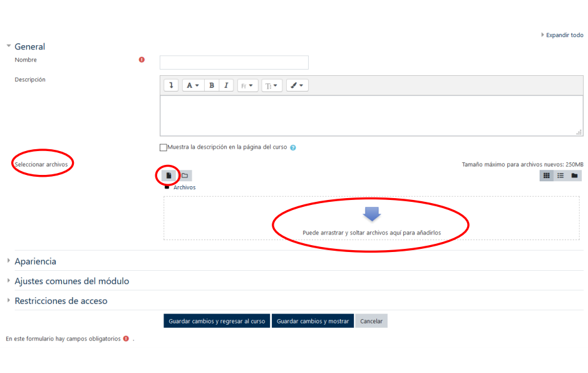588x373 pixels.
Task: Expand Ajustes comunes del módulo section
Action: point(71,281)
